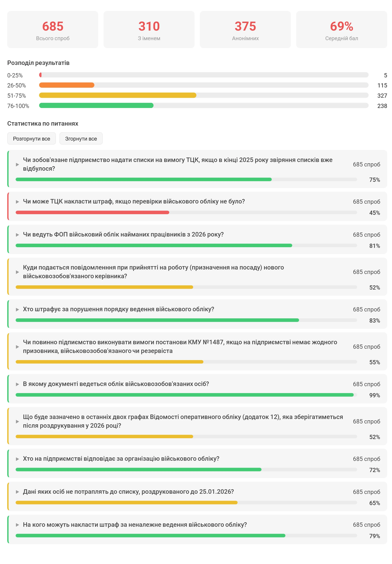392x564 pixels.
Task: Expand 'В якому документі ведеться облік' question
Action: pyautogui.click(x=116, y=384)
